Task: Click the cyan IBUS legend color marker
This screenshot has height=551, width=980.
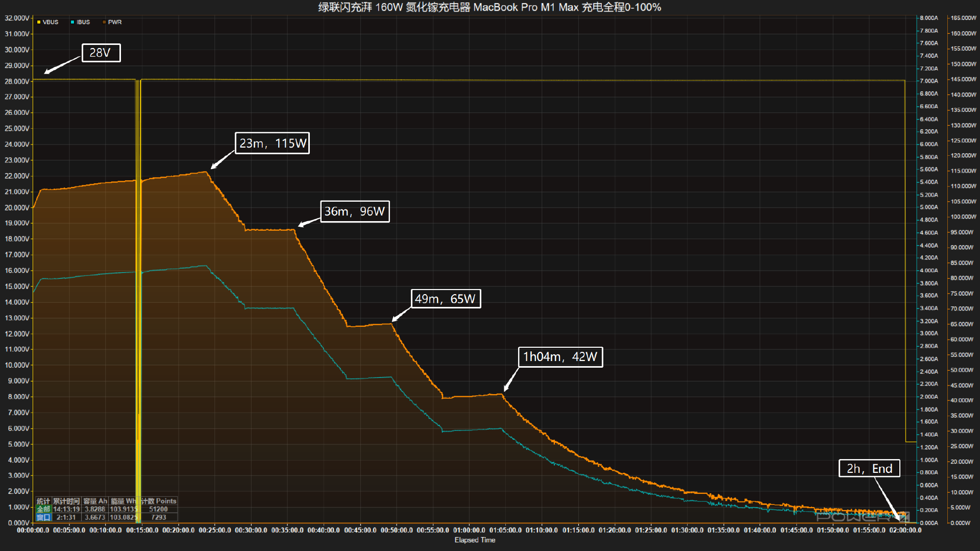Action: click(72, 22)
